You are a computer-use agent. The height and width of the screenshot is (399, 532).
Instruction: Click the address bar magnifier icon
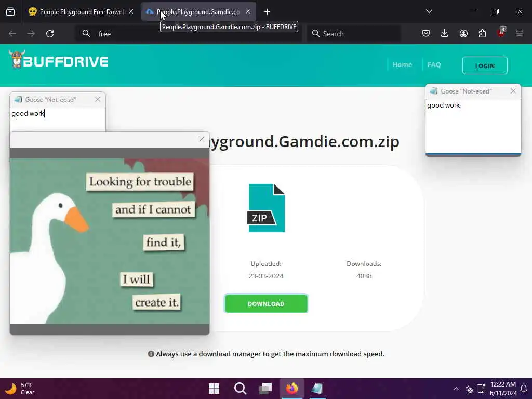tap(86, 33)
